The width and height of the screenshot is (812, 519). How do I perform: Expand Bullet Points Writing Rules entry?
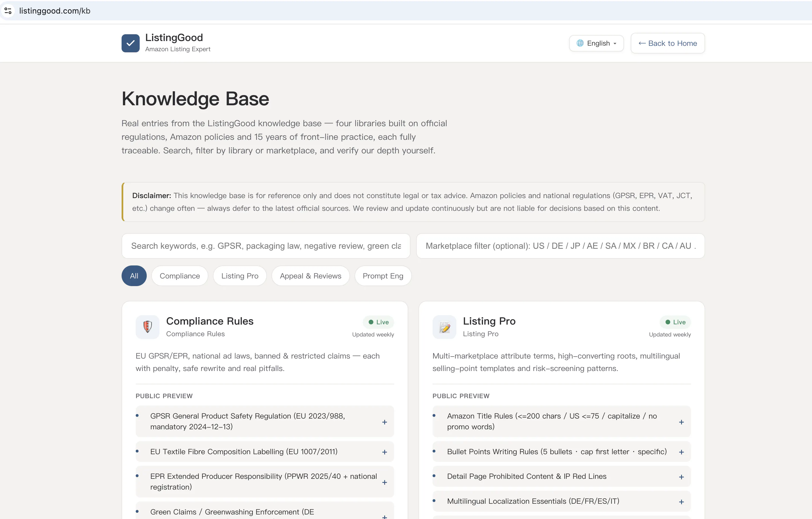click(562, 452)
